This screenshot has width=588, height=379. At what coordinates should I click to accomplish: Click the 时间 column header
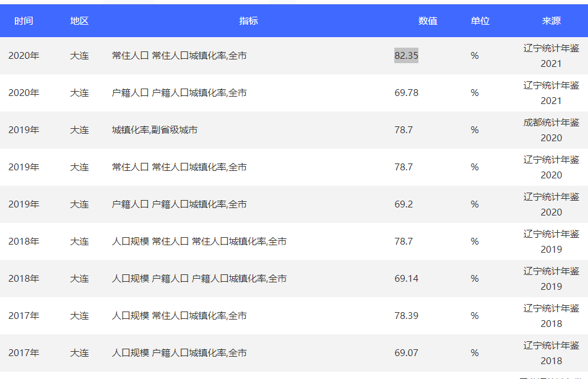pos(24,21)
